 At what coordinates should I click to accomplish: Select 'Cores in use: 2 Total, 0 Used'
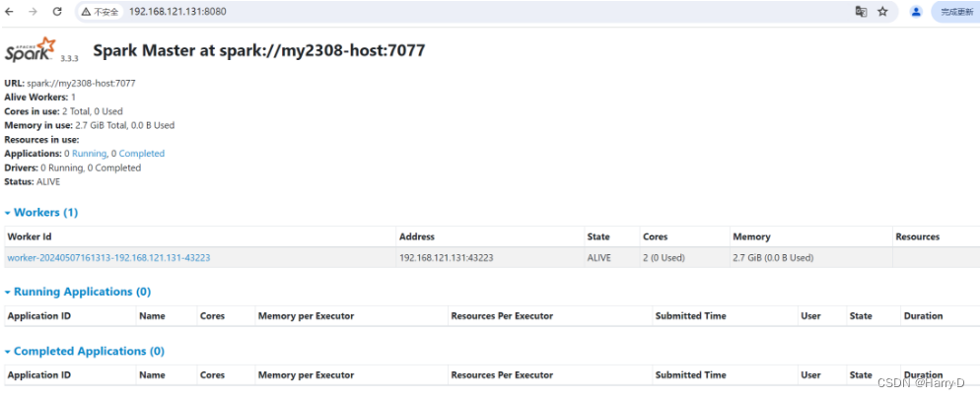pyautogui.click(x=64, y=111)
